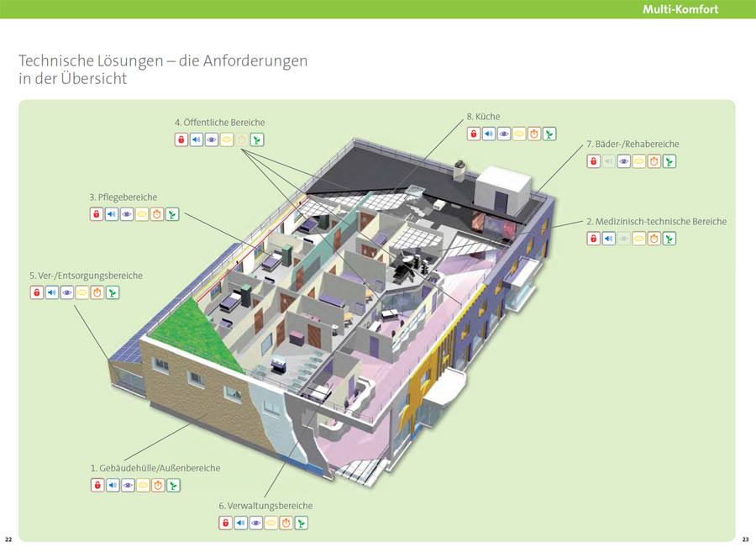Choose the blue speaker under Medizinisch-technische Bereiche
The image size is (756, 552).
pyautogui.click(x=608, y=238)
